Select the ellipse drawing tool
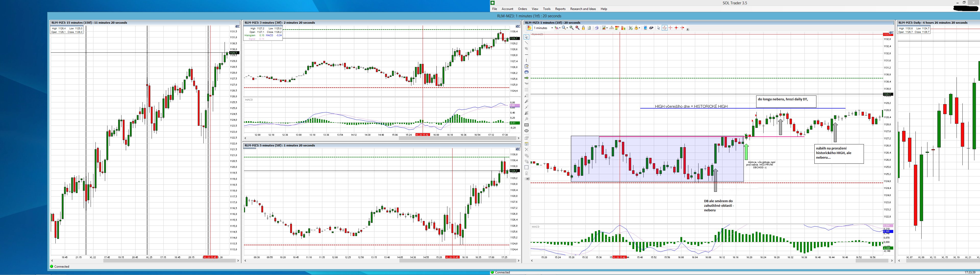The width and height of the screenshot is (980, 275). pos(526,131)
